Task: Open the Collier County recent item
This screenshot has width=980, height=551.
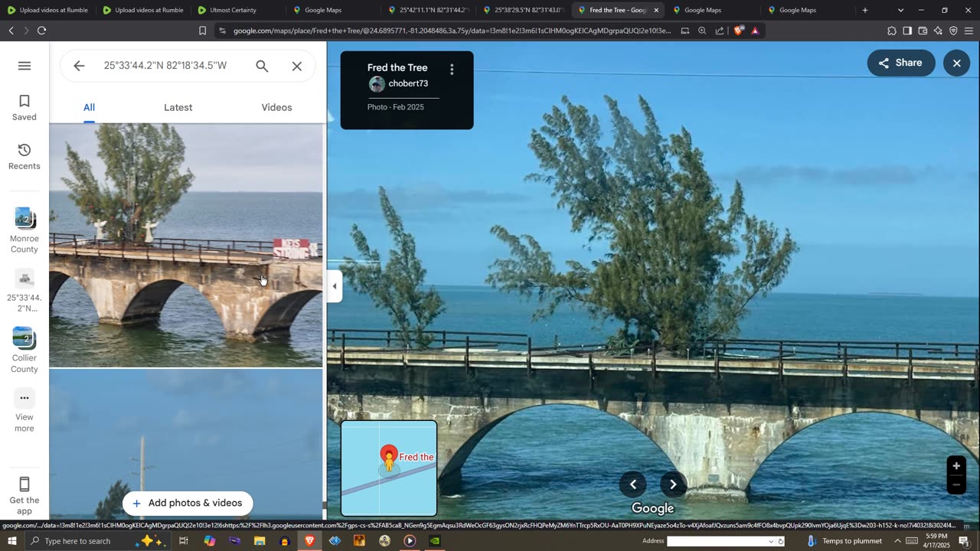Action: (x=24, y=350)
